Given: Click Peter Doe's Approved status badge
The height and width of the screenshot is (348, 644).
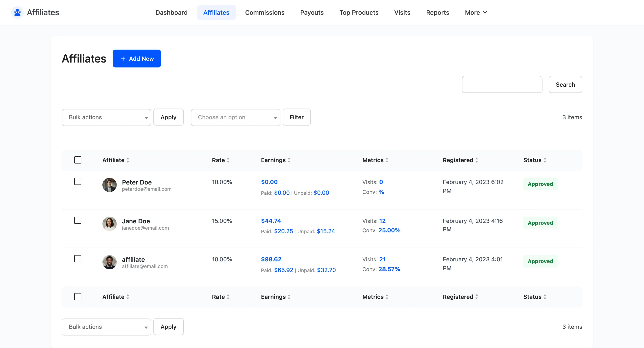Looking at the screenshot, I should pos(540,184).
